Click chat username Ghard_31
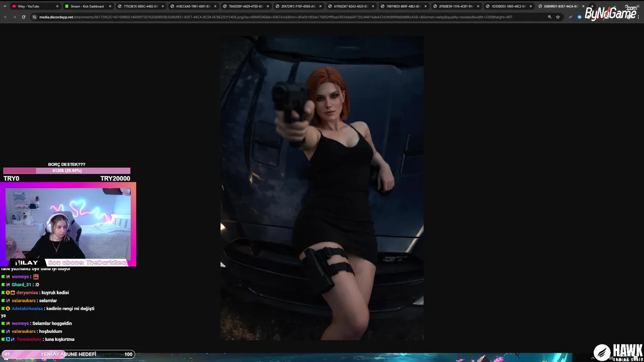Image resolution: width=644 pixels, height=362 pixels. (21, 285)
